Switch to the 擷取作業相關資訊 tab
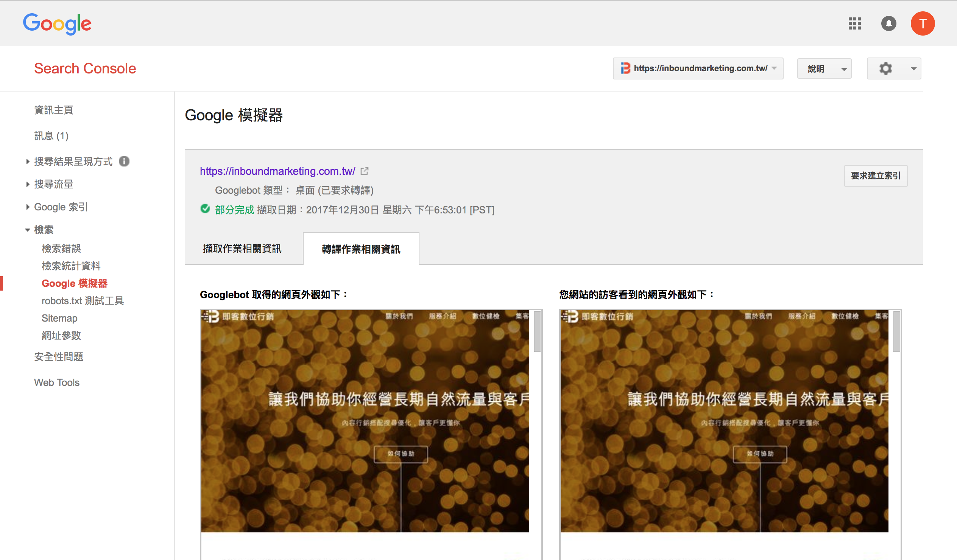 [243, 249]
